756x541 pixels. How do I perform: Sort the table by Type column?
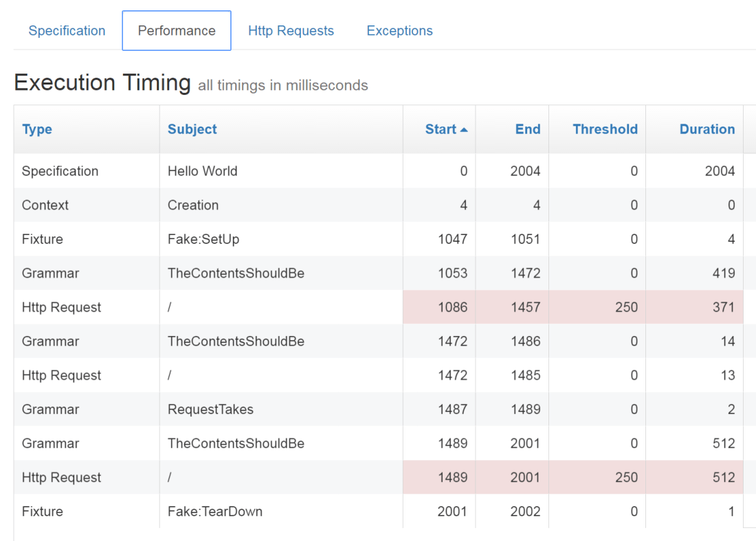36,129
